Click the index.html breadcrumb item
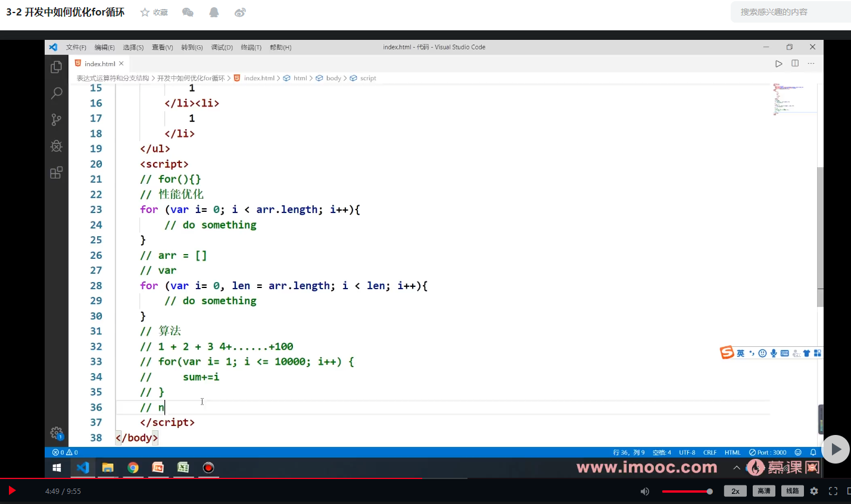Viewport: 851px width, 504px height. [x=255, y=78]
